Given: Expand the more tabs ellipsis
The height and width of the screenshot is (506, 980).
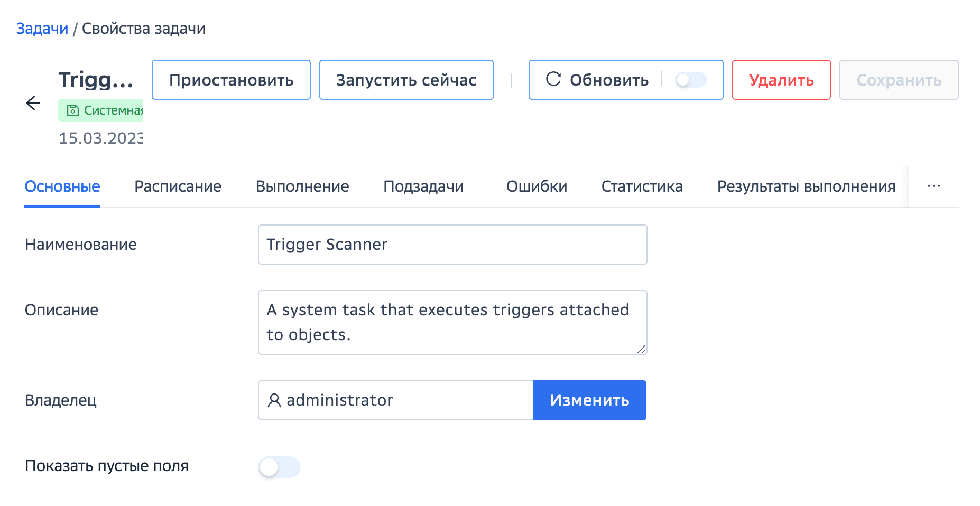Looking at the screenshot, I should pyautogui.click(x=933, y=186).
